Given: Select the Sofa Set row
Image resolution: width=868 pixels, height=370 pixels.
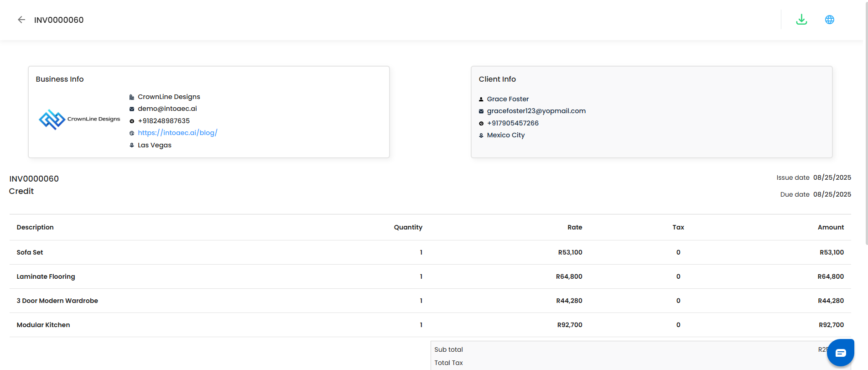Looking at the screenshot, I should [30, 252].
